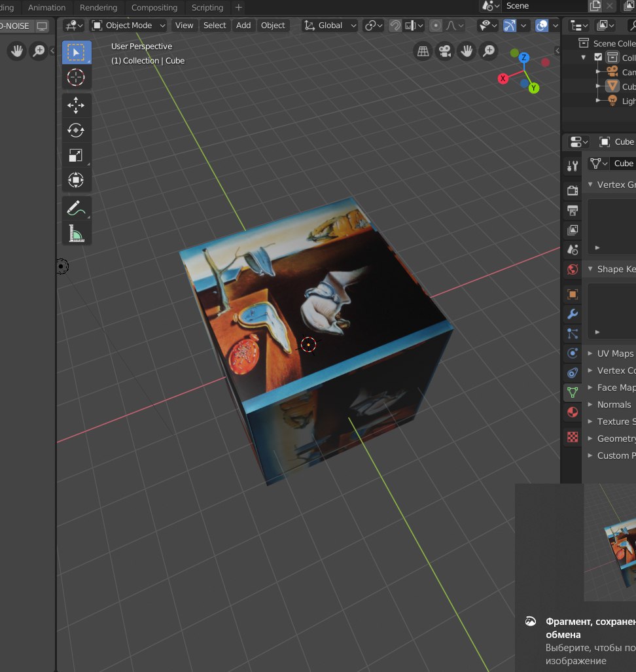This screenshot has height=672, width=636.
Task: Open the pivot point dropdown
Action: 373,26
